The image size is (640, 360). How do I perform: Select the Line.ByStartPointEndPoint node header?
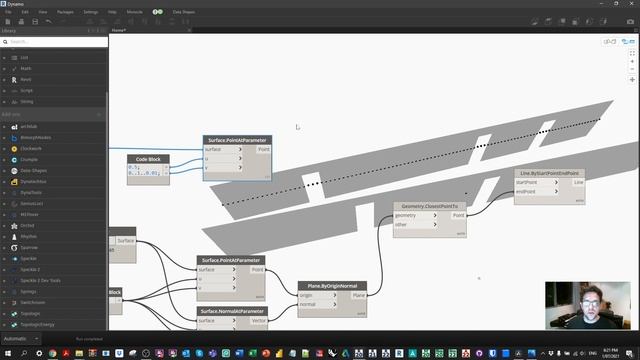(549, 173)
